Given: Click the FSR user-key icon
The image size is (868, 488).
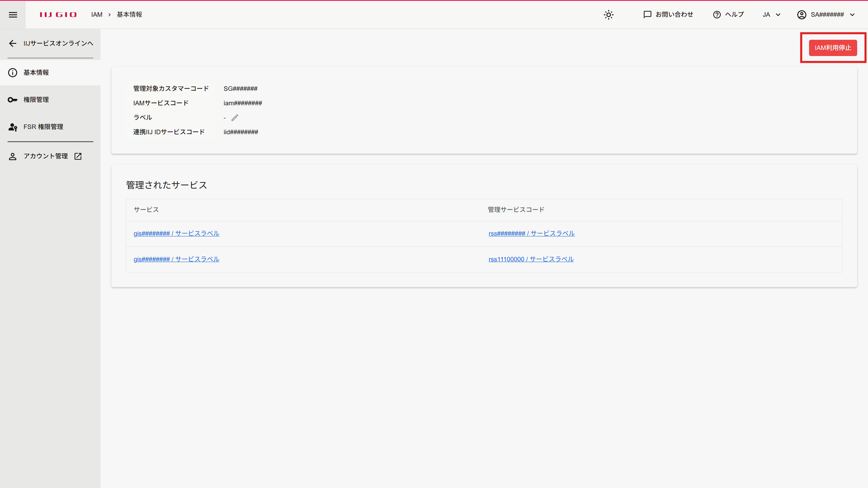Looking at the screenshot, I should point(13,127).
